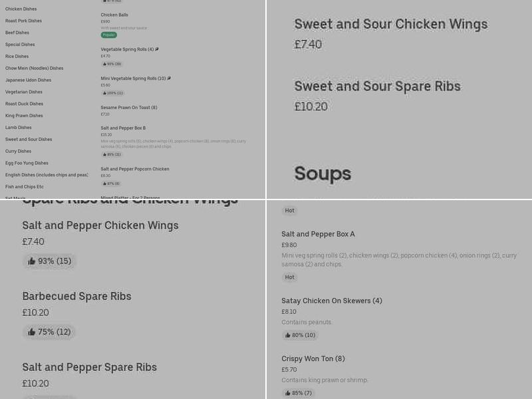Click the 93% thumbs-up on Salt and Pepper Chicken Wings
This screenshot has height=399, width=532.
point(49,261)
